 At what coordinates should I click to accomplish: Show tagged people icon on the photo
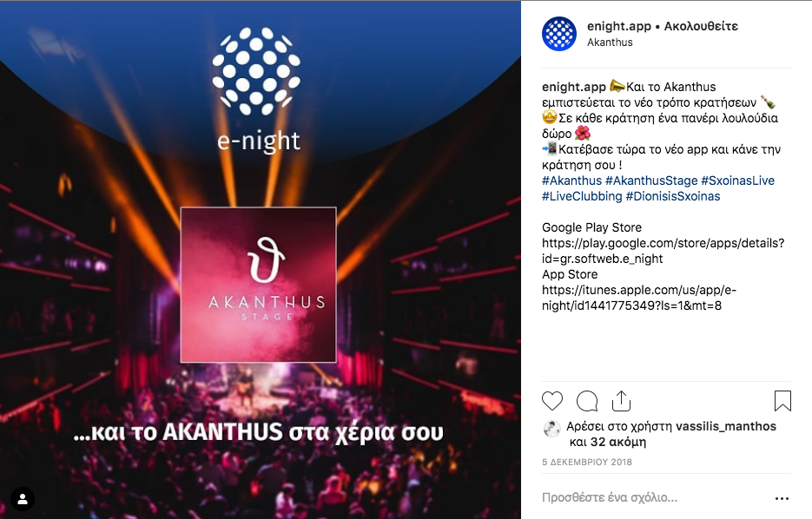pos(23,499)
